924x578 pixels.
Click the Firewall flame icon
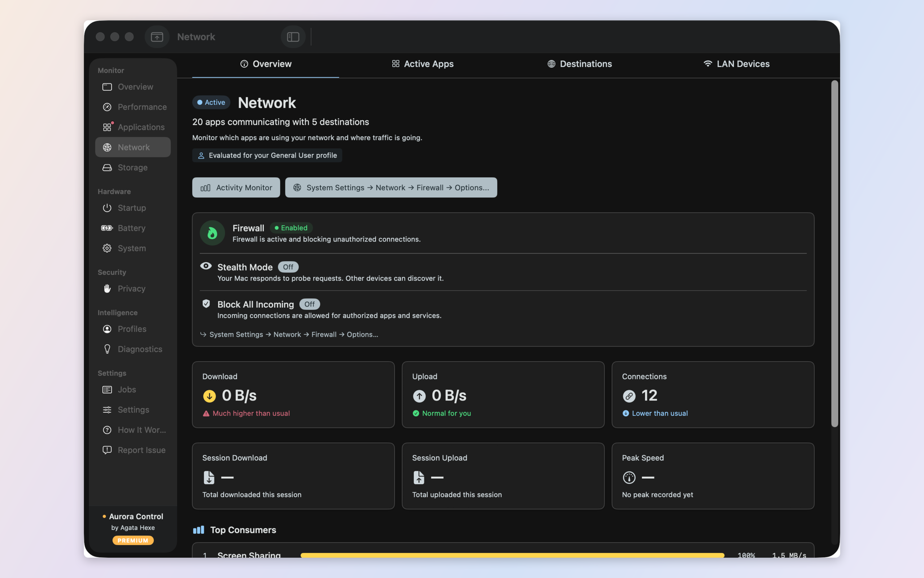[212, 233]
